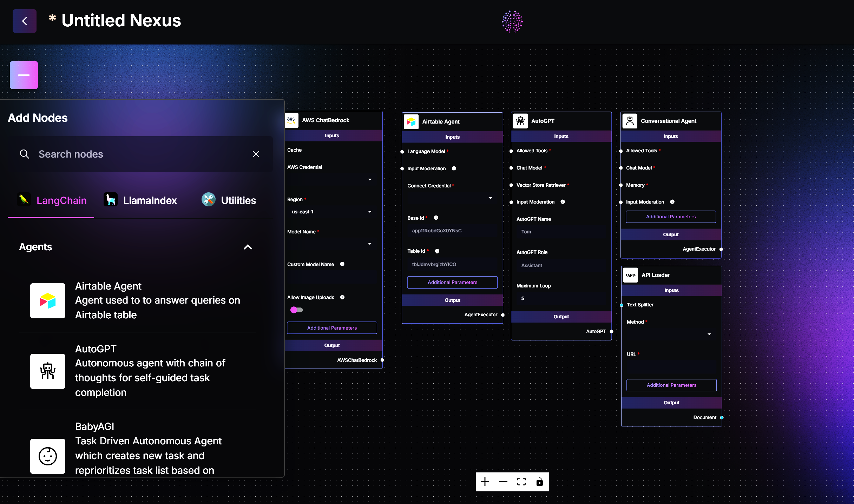Click the zoom out minus control
Viewport: 854px width, 504px height.
tap(503, 482)
